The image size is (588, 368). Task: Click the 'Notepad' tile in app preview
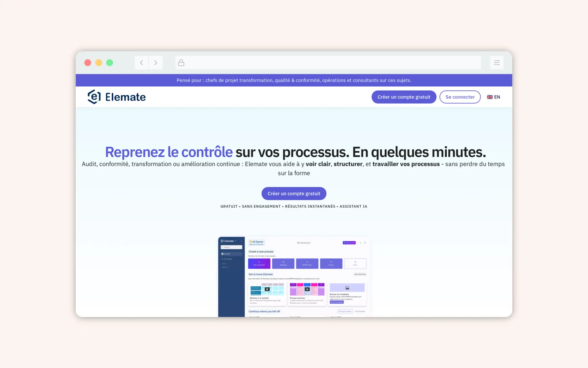pyautogui.click(x=283, y=263)
